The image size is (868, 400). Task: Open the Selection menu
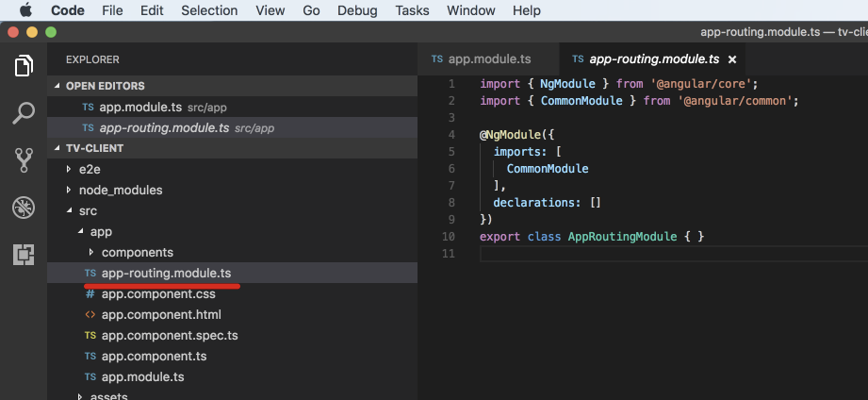(x=209, y=10)
